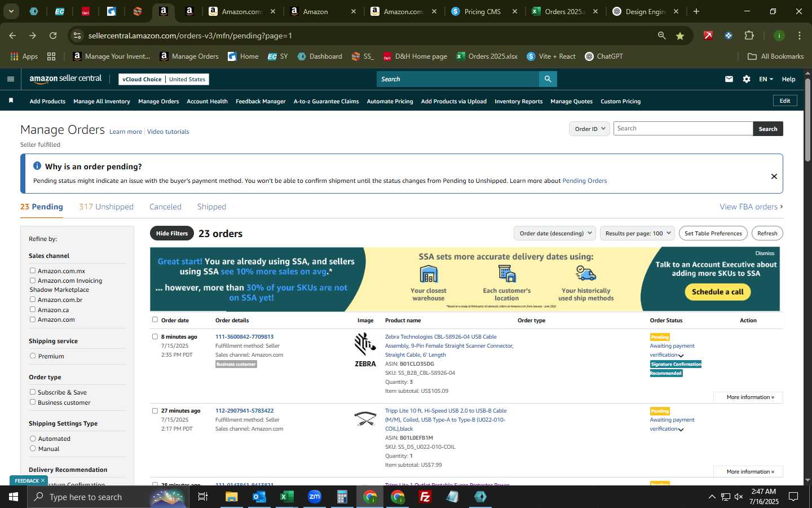Expand More information for the Tripp Lite order
The height and width of the screenshot is (508, 812).
[x=748, y=472]
